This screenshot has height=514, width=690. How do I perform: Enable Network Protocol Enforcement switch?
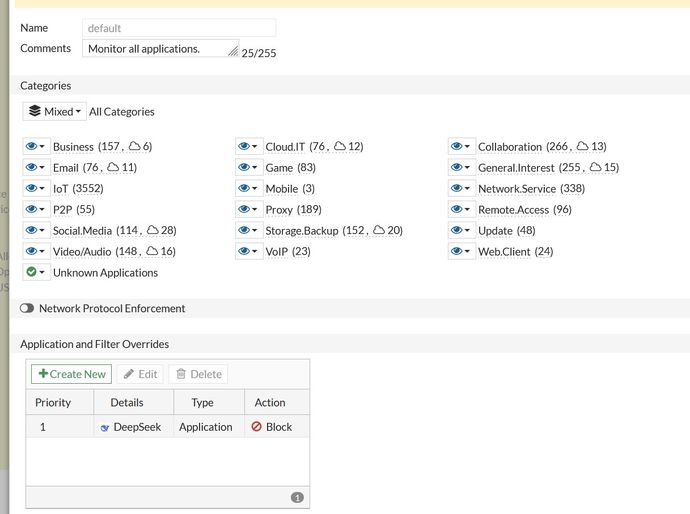pyautogui.click(x=27, y=309)
